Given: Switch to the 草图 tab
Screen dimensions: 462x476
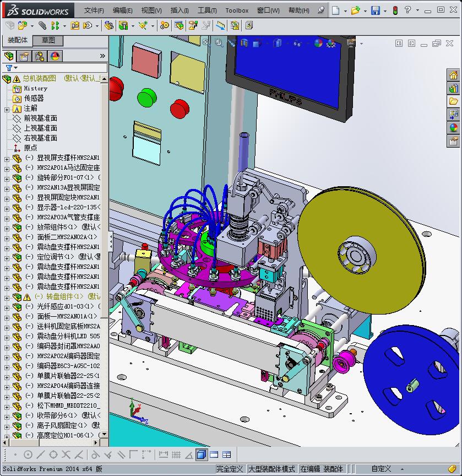Looking at the screenshot, I should (48, 40).
